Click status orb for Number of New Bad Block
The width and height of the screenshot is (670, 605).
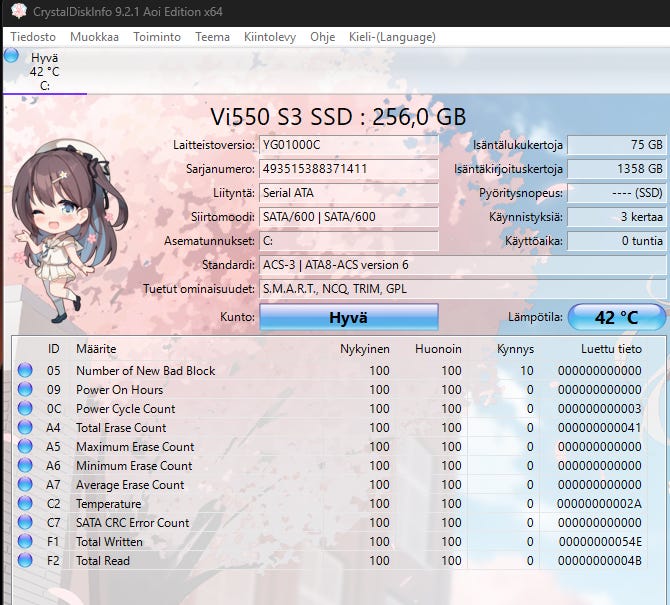click(25, 370)
